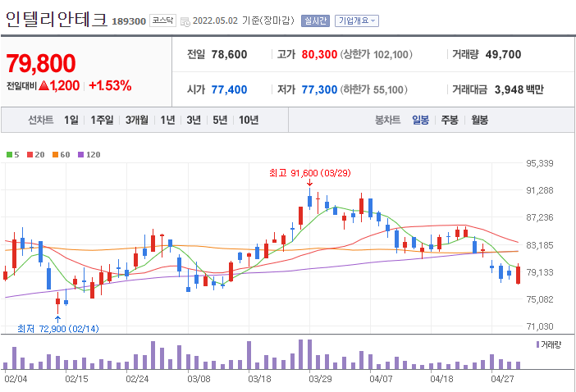Select the 3개월 line chart tab

coord(137,120)
